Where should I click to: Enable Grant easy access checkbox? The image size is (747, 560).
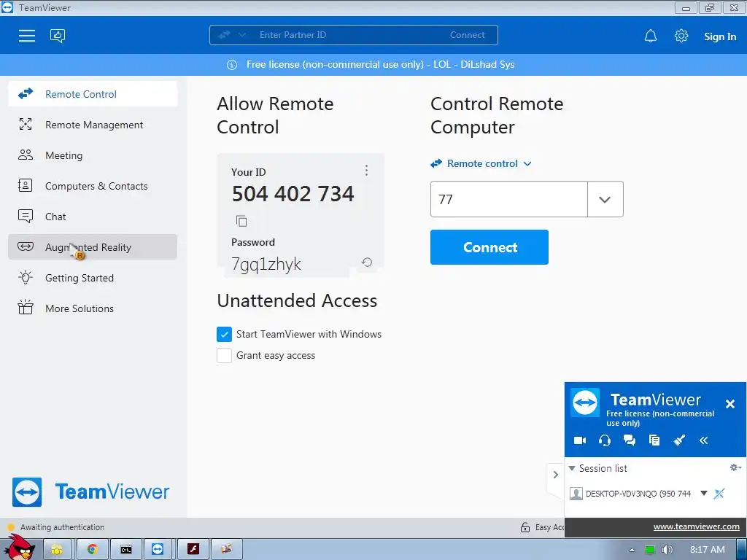tap(224, 355)
